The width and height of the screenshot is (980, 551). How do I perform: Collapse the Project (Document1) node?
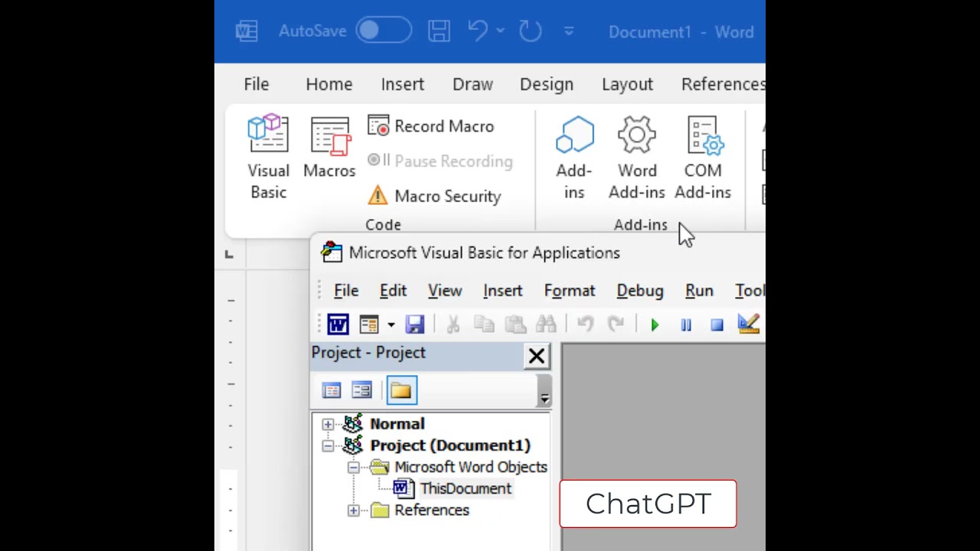(328, 445)
